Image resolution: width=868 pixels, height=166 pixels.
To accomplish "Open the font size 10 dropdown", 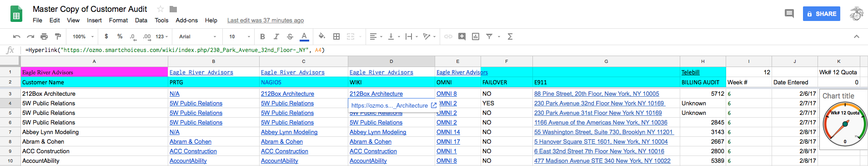I will tap(240, 36).
